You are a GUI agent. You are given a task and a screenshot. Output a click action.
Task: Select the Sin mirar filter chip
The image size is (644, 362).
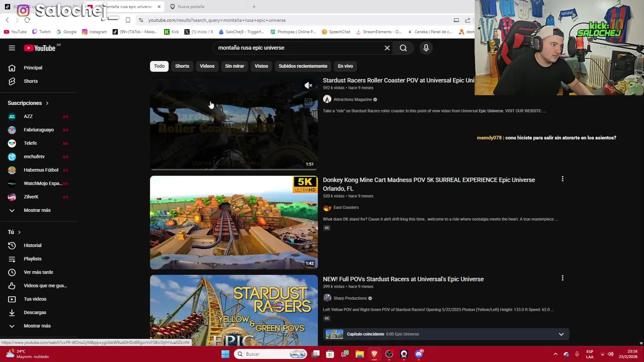pyautogui.click(x=234, y=66)
